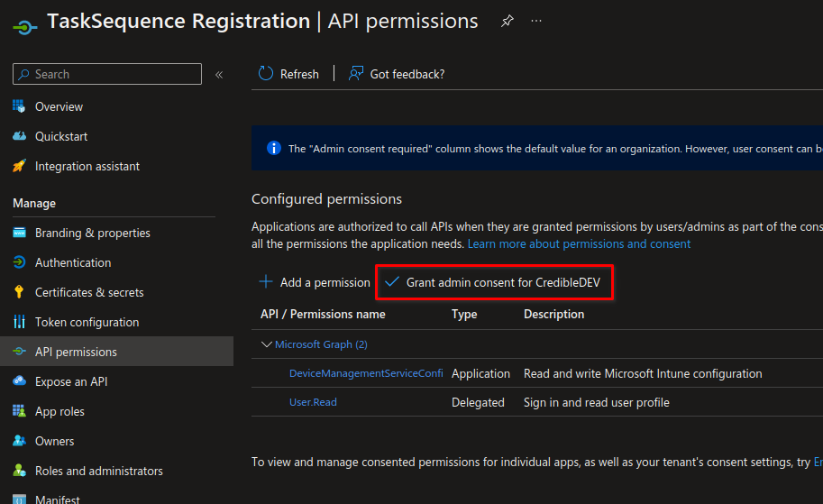Sort by API / Permissions name column
The image size is (823, 504).
coord(323,315)
